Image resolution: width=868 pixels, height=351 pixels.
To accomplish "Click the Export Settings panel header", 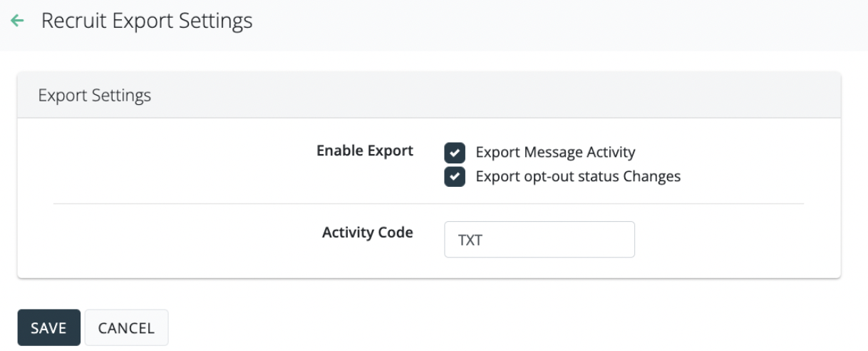I will click(x=94, y=96).
